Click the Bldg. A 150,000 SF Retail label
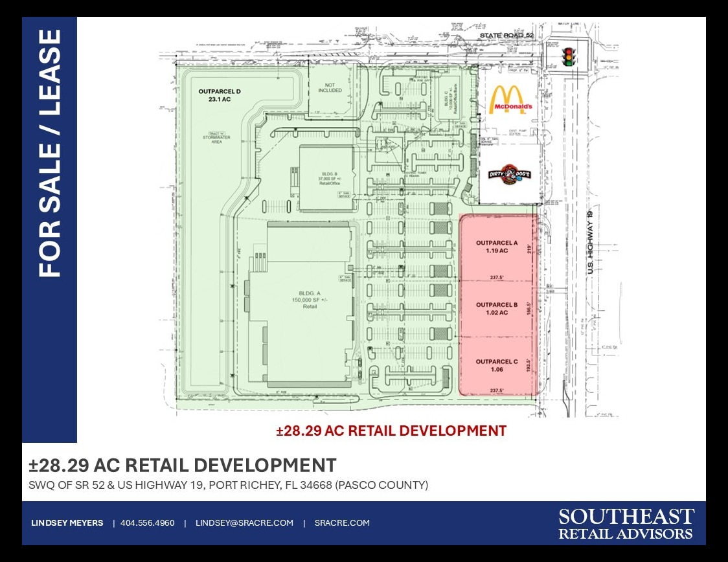Viewport: 728px width, 562px height. pyautogui.click(x=310, y=300)
